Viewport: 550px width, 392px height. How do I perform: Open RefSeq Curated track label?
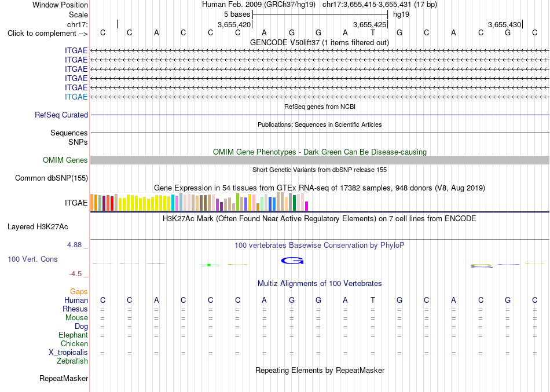pos(61,115)
